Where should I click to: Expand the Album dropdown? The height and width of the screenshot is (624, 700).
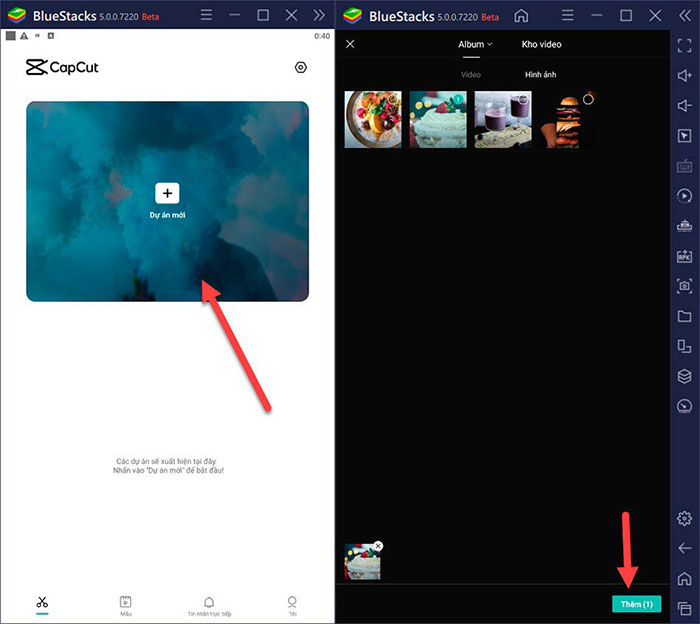[475, 44]
